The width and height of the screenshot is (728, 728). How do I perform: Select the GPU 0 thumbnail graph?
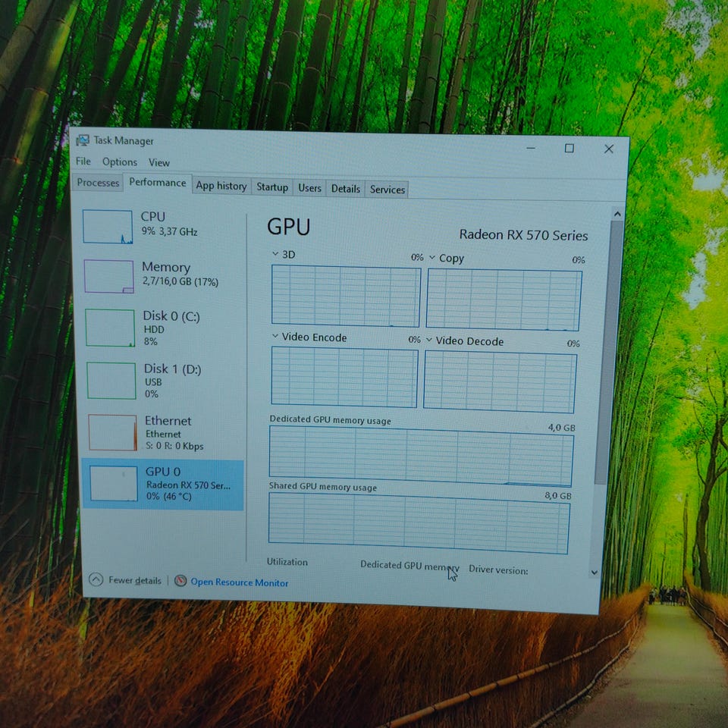click(114, 483)
